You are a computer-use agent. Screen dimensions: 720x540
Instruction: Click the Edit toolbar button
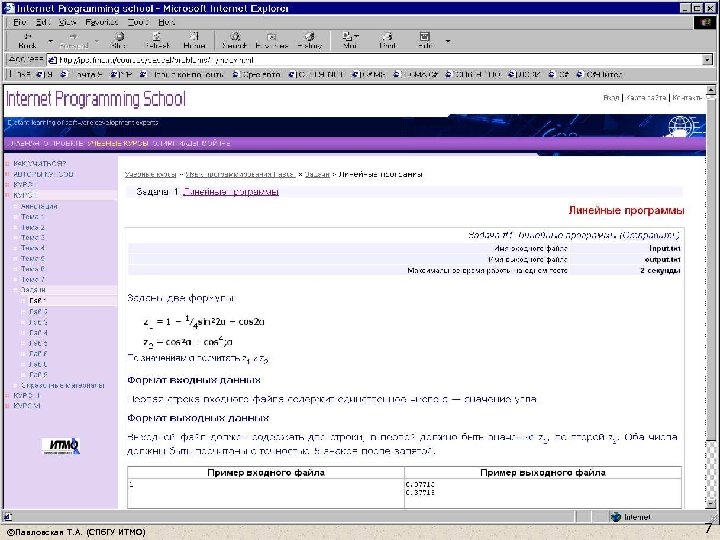click(425, 40)
